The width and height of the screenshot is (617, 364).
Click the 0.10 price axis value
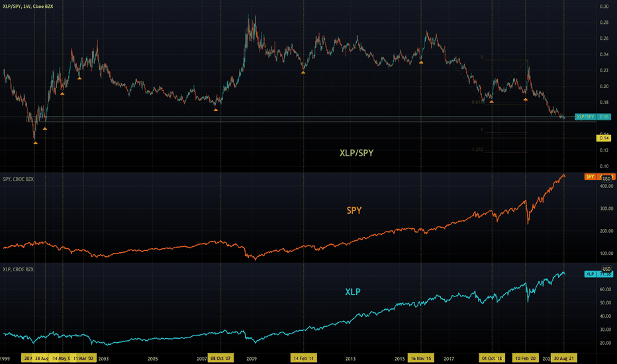(604, 166)
